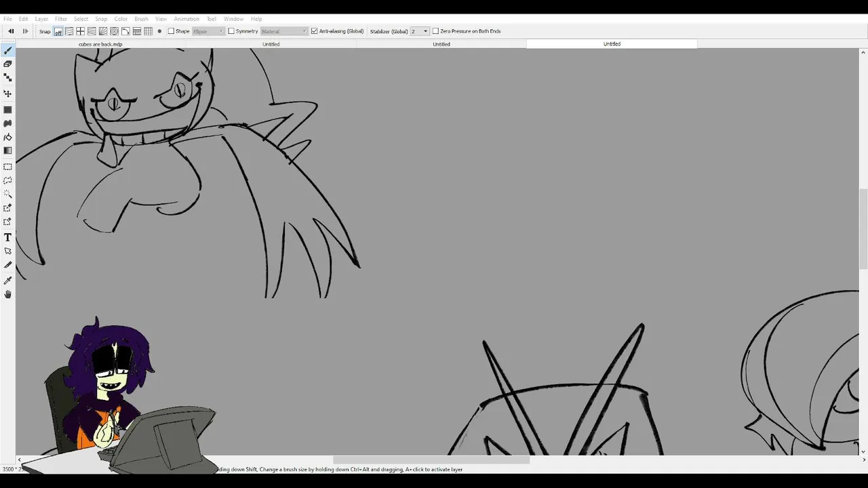Screen dimensions: 868x488
Task: Select the Gradient tool
Action: (7, 150)
